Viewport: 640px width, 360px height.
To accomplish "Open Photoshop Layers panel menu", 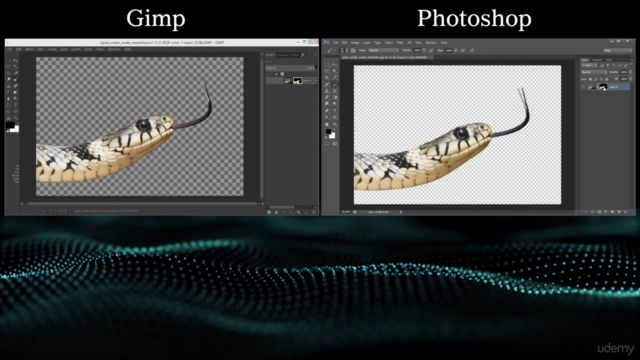I will click(x=631, y=60).
